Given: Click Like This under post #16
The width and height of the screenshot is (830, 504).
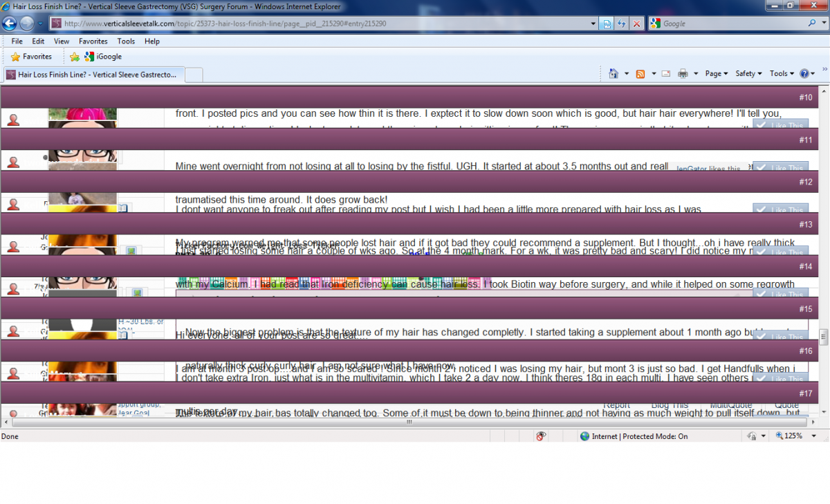Looking at the screenshot, I should pyautogui.click(x=780, y=377).
